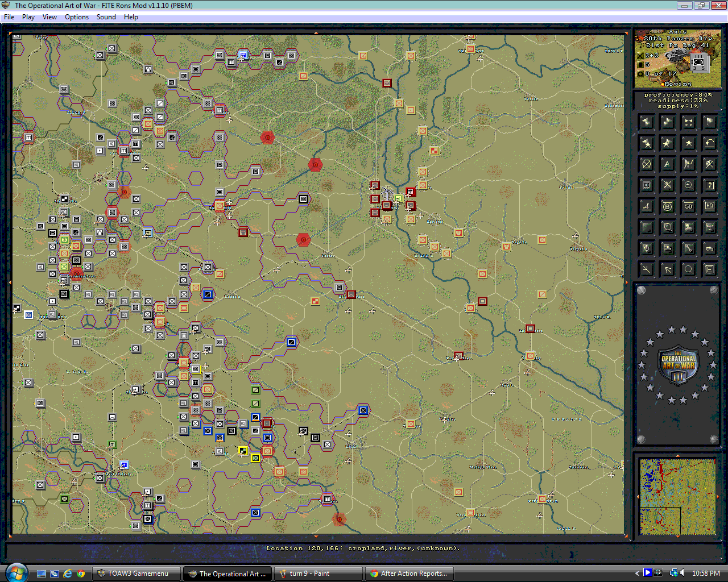Click the crossed X icon beside the grey counter button
The image size is (728, 582).
[668, 185]
